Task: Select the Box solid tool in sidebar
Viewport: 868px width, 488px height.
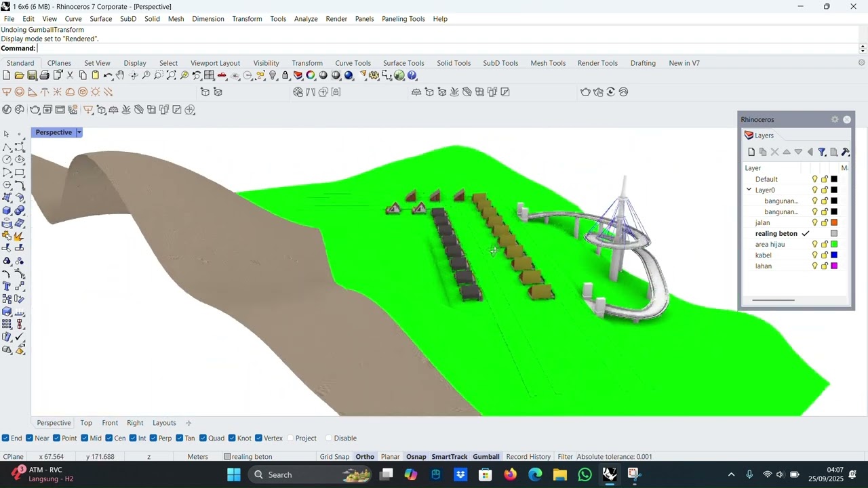Action: coord(7,210)
